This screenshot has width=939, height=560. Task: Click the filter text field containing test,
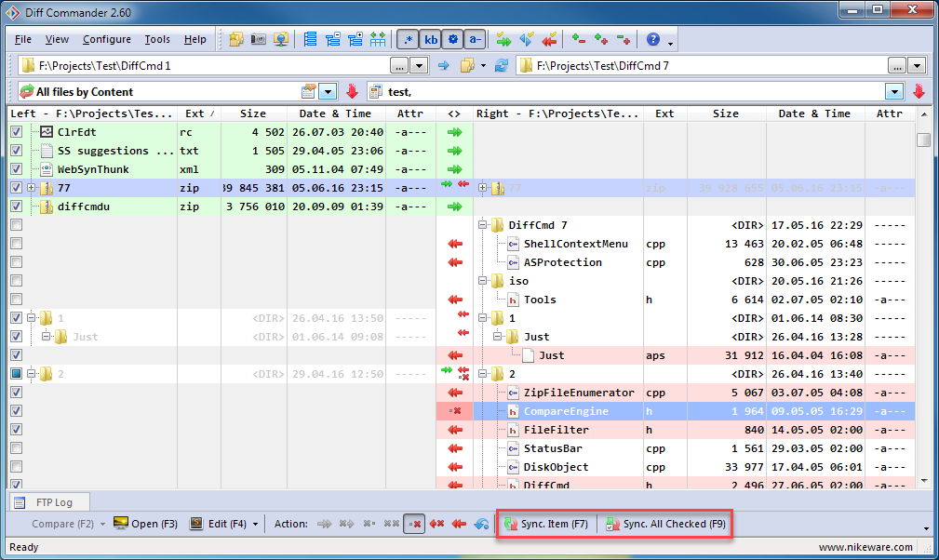coord(633,91)
